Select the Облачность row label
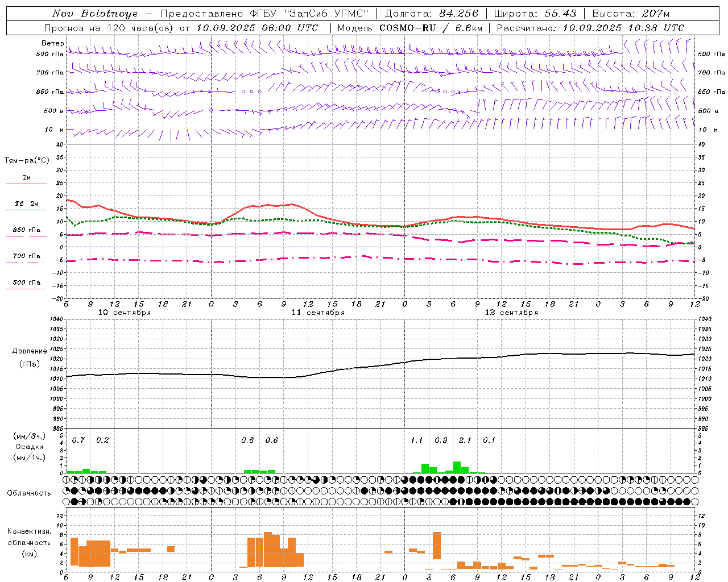Screen dimensions: 728x582 coord(29,493)
